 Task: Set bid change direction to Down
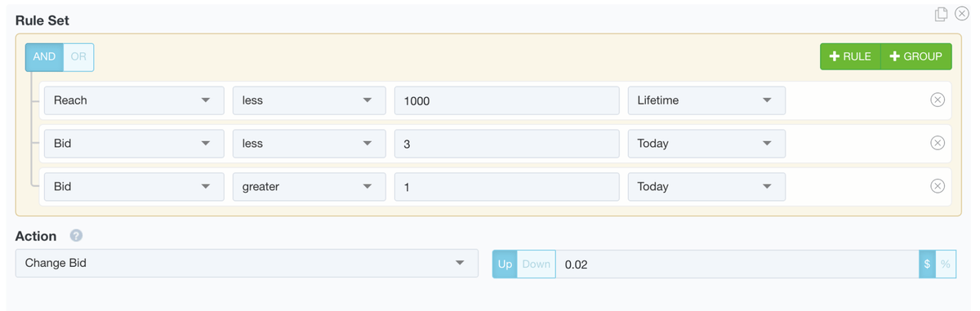537,264
